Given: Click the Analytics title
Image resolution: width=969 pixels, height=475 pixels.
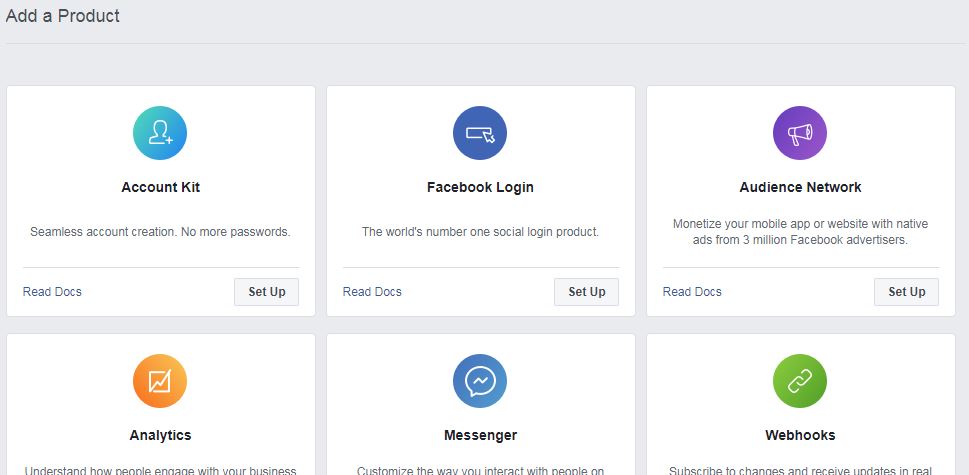Looking at the screenshot, I should click(x=161, y=435).
